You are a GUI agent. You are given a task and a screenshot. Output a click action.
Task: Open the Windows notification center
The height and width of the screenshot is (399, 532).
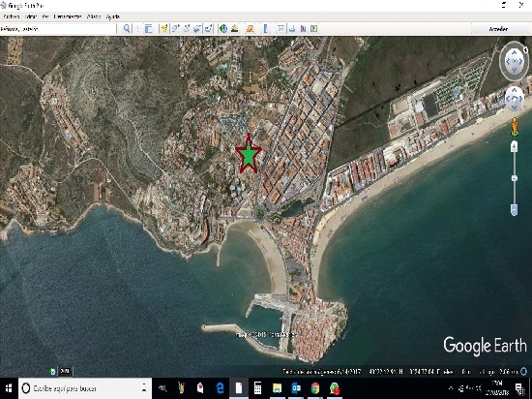pyautogui.click(x=519, y=388)
